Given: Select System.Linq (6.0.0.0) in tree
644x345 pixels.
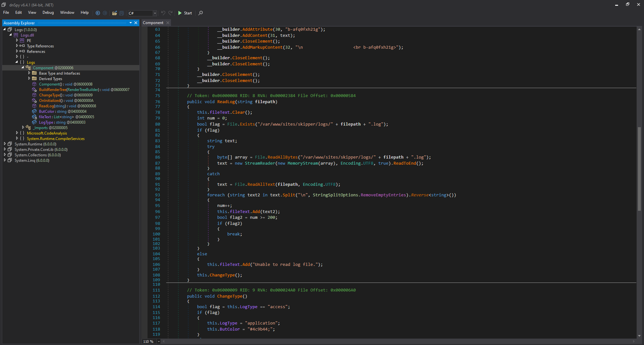Looking at the screenshot, I should (x=32, y=160).
